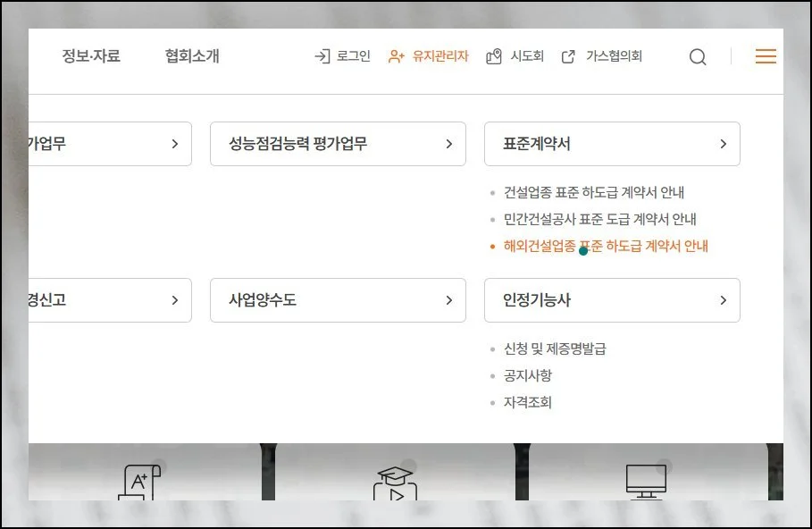Click the A+ certificate icon at bottom
Screen dimensions: 812x529
pyautogui.click(x=138, y=481)
